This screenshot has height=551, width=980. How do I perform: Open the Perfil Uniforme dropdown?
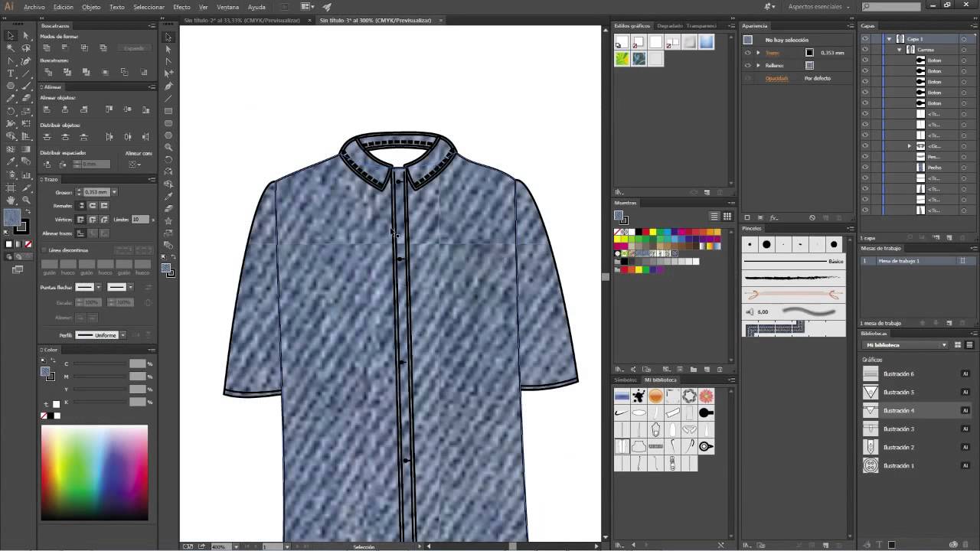pos(122,335)
